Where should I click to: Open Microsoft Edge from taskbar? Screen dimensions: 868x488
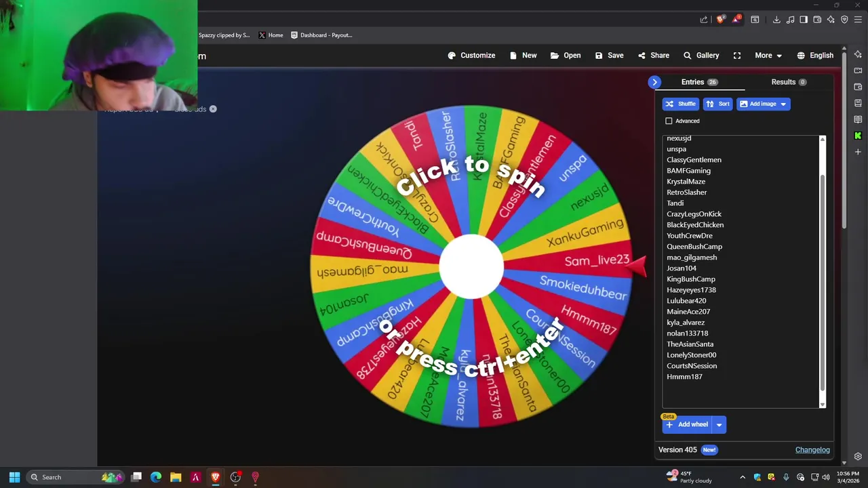(x=156, y=477)
